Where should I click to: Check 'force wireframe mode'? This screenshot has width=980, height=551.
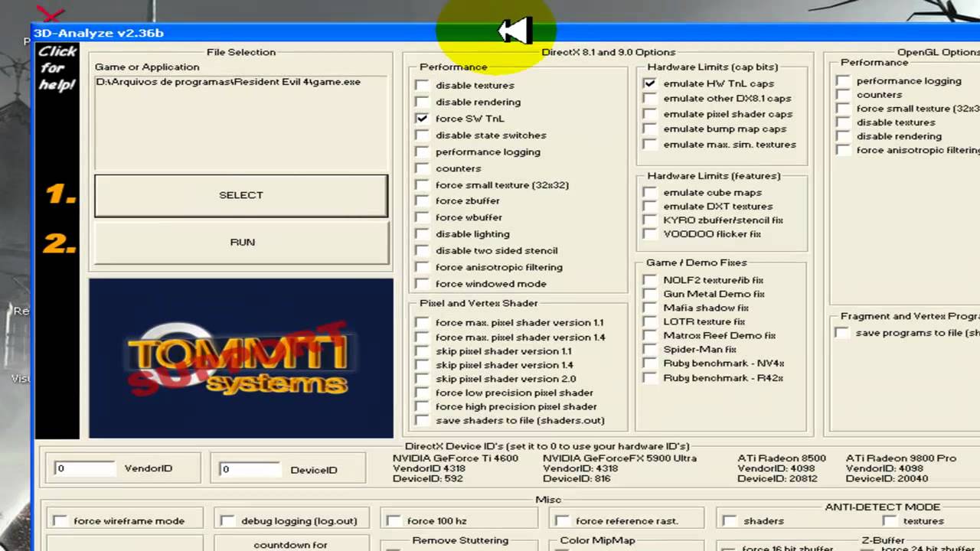click(x=60, y=521)
